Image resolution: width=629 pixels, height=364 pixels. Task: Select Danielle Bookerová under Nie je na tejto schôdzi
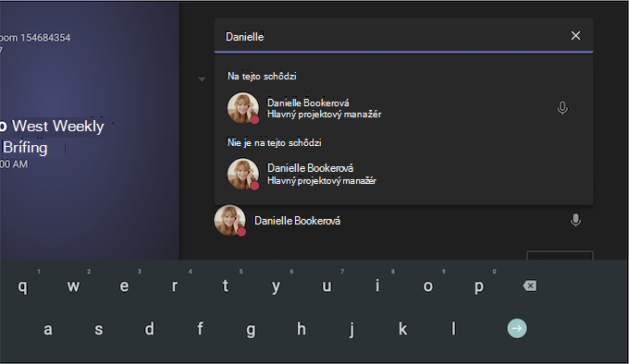click(x=403, y=175)
